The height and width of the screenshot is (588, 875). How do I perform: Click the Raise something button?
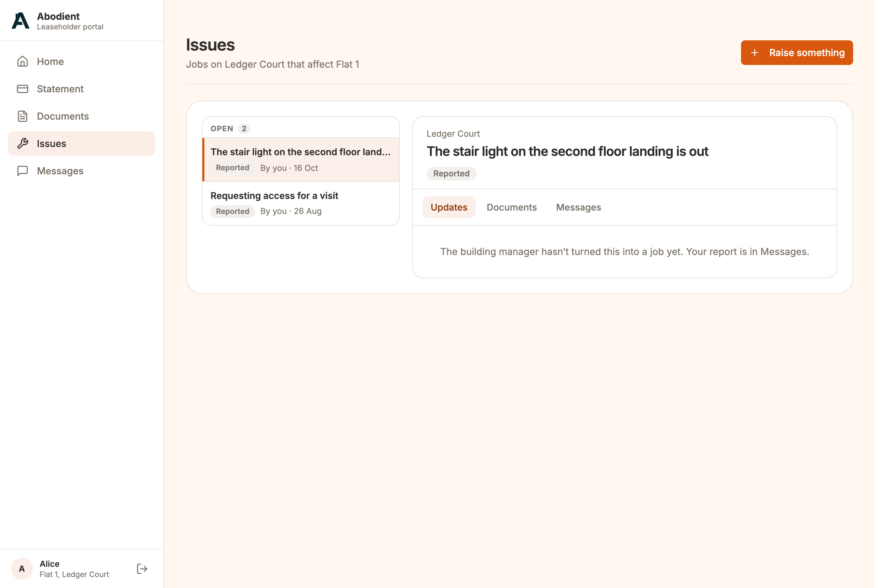(797, 53)
